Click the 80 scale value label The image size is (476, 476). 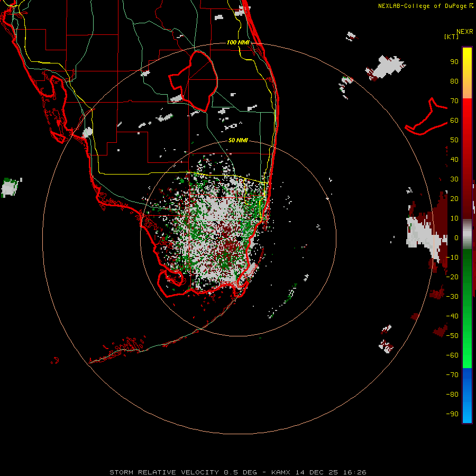pyautogui.click(x=454, y=81)
